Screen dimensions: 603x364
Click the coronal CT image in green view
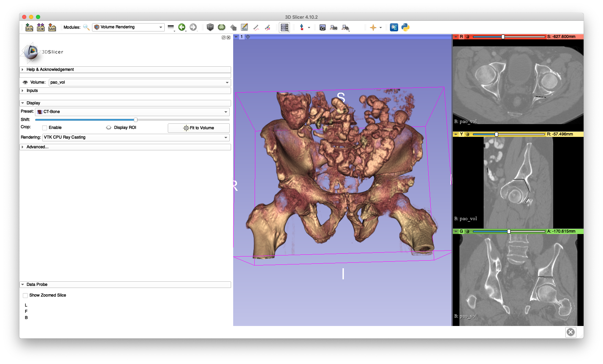[x=518, y=280]
